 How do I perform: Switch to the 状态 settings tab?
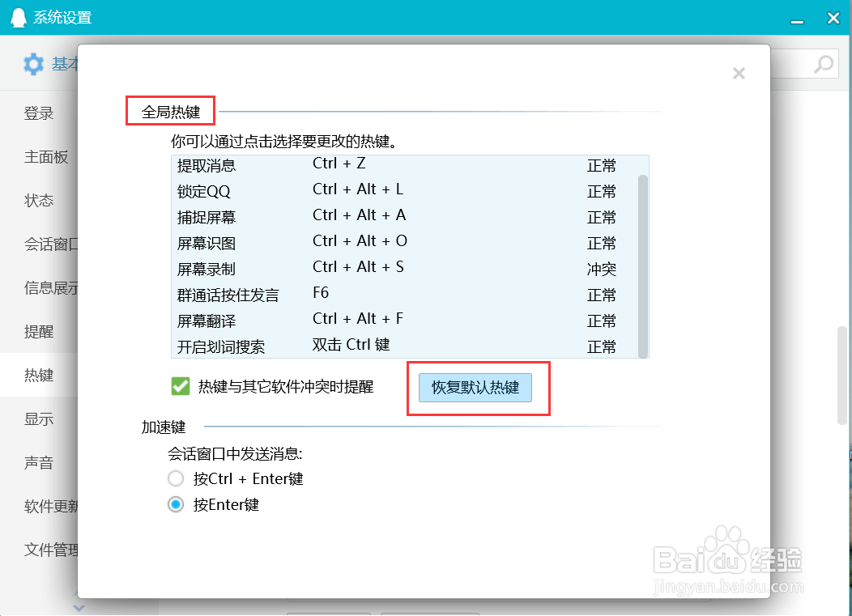[38, 201]
